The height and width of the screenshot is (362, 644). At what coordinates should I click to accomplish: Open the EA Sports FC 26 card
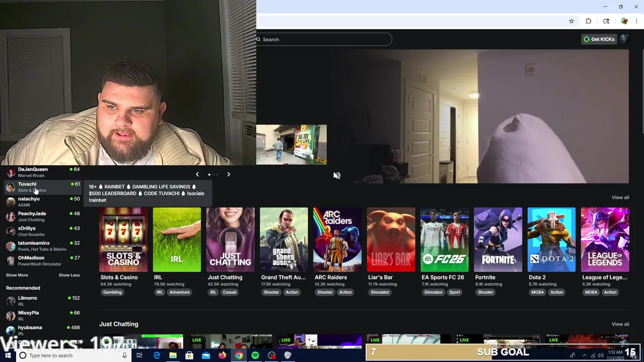click(x=444, y=240)
